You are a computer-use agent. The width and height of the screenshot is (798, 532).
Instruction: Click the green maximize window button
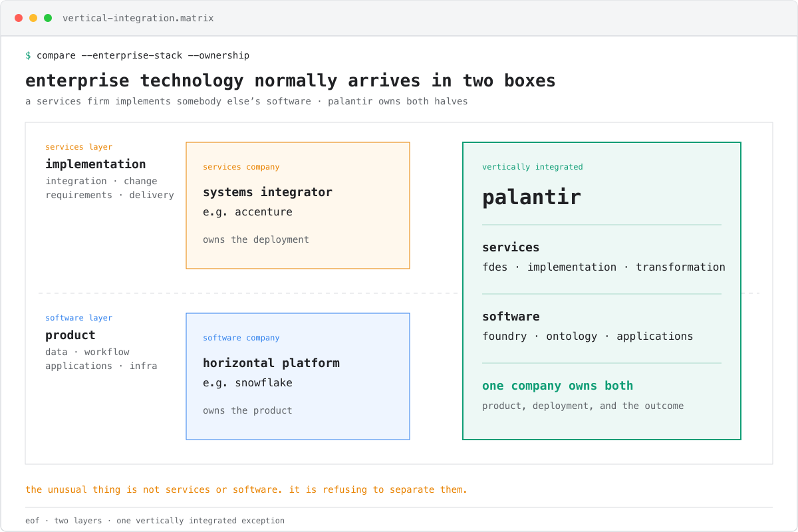pyautogui.click(x=48, y=18)
